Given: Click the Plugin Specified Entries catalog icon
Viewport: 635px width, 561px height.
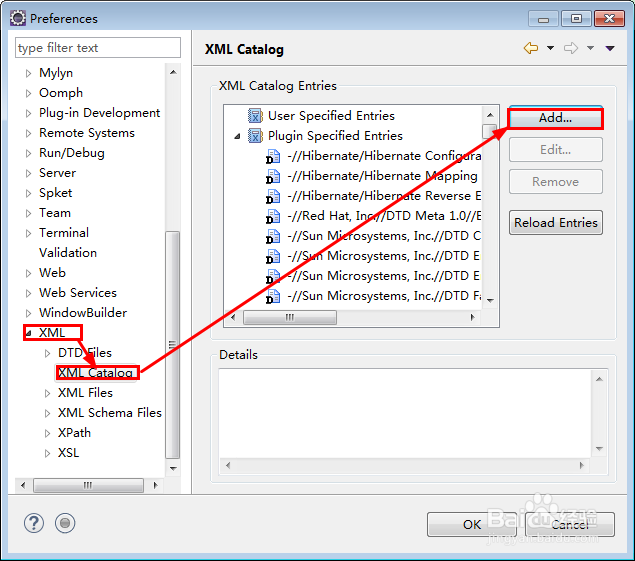Looking at the screenshot, I should click(x=255, y=136).
